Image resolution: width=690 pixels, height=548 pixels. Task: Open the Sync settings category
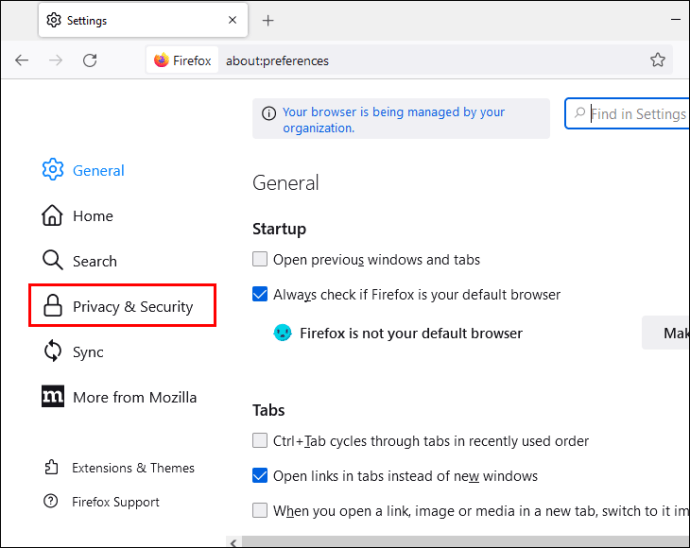click(88, 352)
